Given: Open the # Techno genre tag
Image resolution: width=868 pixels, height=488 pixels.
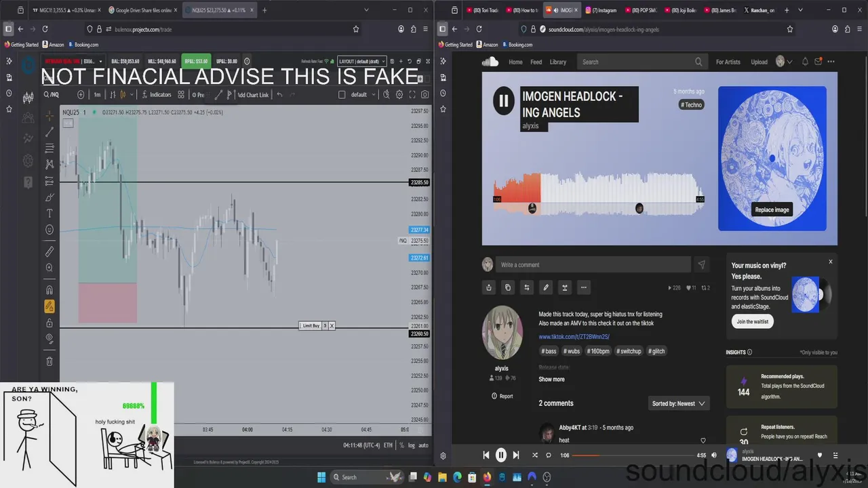Looking at the screenshot, I should click(x=692, y=104).
